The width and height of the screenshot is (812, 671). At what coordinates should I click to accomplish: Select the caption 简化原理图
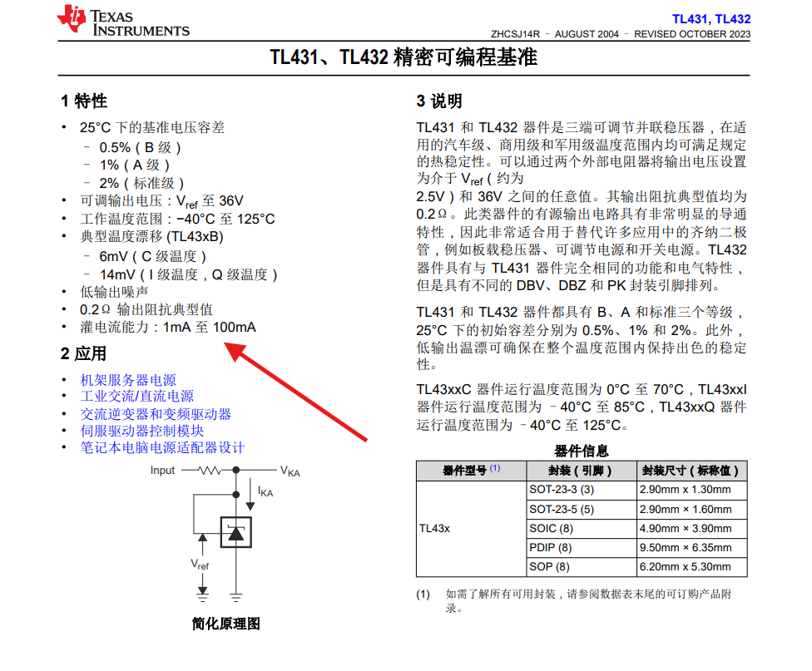click(225, 624)
